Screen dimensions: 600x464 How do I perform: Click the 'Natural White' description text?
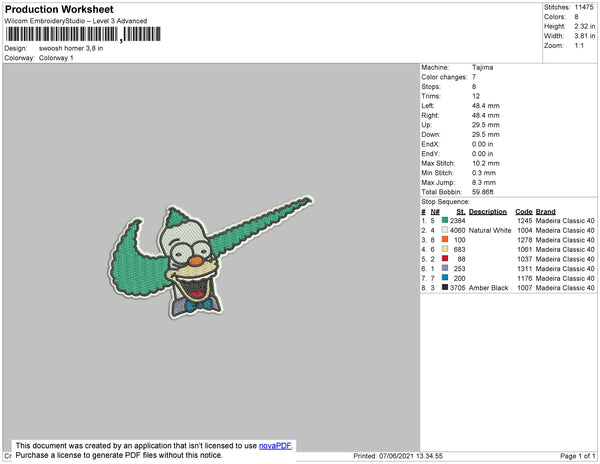[x=490, y=230]
